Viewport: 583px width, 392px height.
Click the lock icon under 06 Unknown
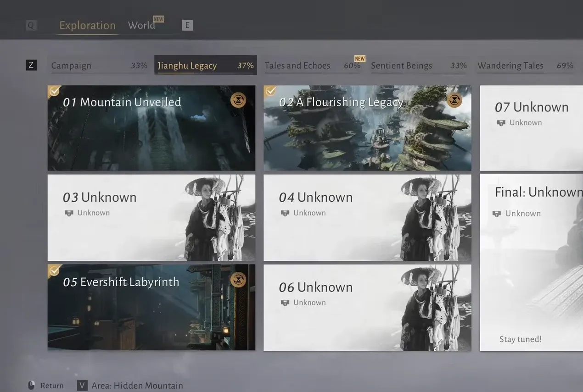click(x=285, y=303)
